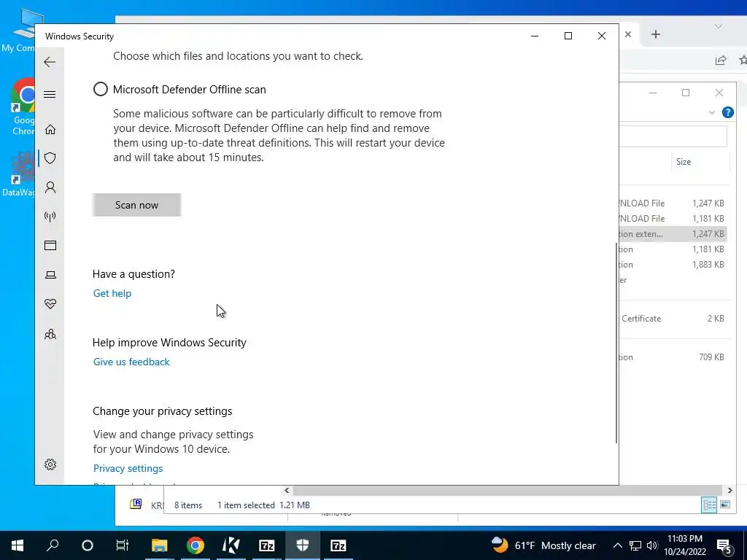Open Settings gear in Windows Security sidebar
This screenshot has width=747, height=560.
[50, 464]
